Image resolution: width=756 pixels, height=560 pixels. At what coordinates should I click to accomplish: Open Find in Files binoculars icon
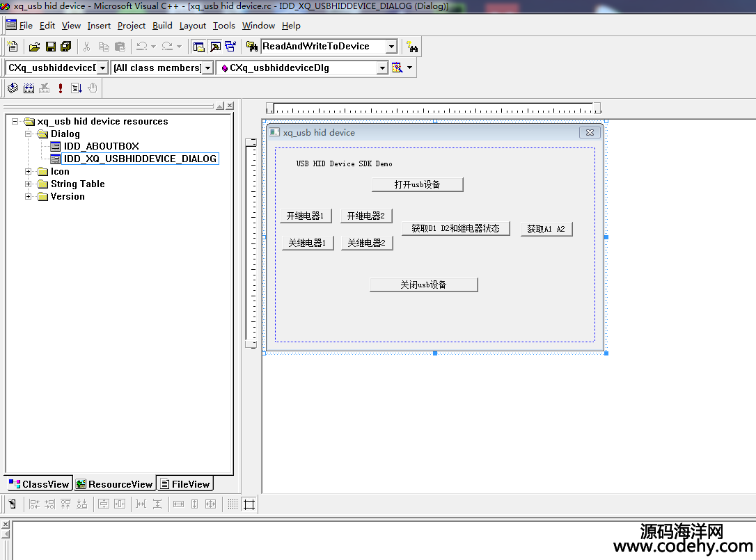point(252,47)
